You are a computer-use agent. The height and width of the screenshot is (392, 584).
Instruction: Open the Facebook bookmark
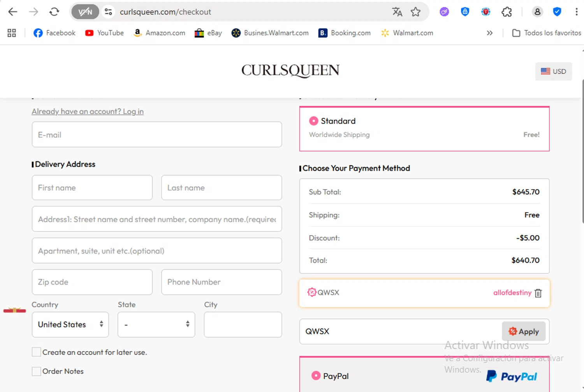coord(55,33)
